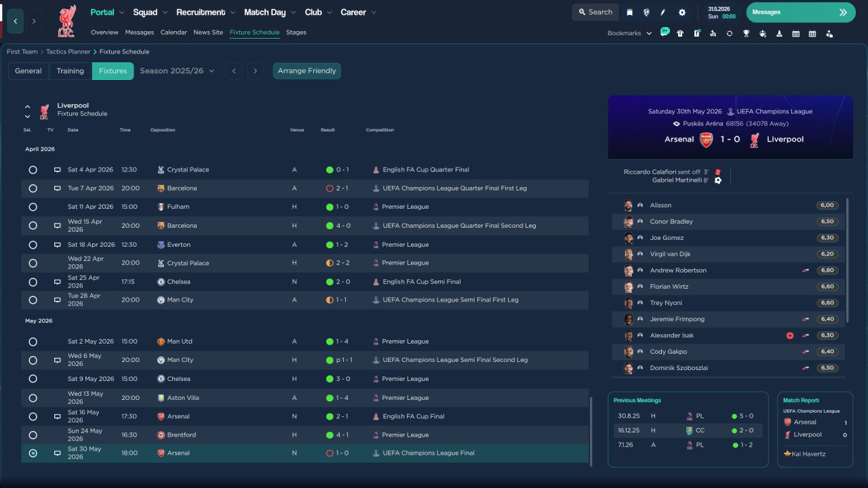Switch to the General tab
The height and width of the screenshot is (488, 868).
tap(28, 71)
